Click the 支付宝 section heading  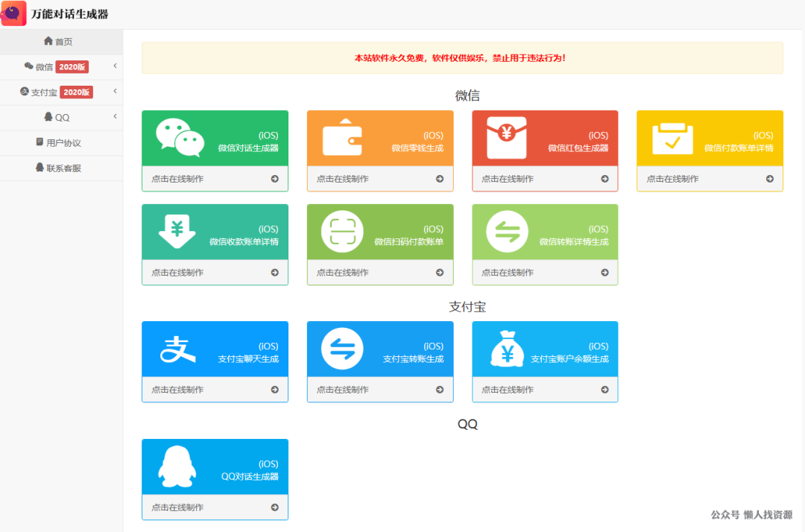pyautogui.click(x=467, y=307)
